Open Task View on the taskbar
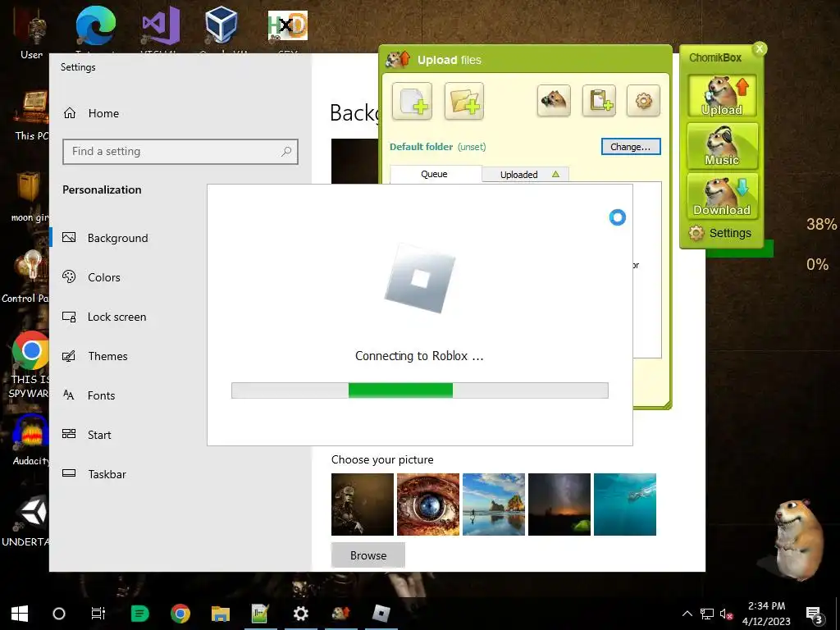The height and width of the screenshot is (630, 840). click(x=98, y=614)
